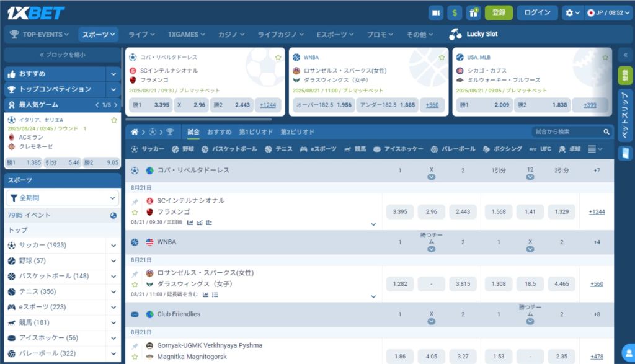635x364 pixels.
Task: Filter by UFC sport
Action: click(540, 149)
